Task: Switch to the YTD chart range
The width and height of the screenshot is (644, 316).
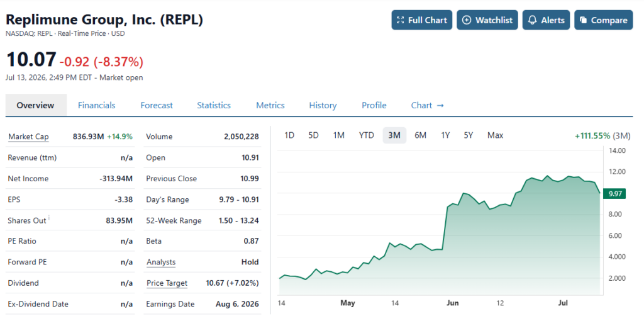Action: (x=367, y=135)
